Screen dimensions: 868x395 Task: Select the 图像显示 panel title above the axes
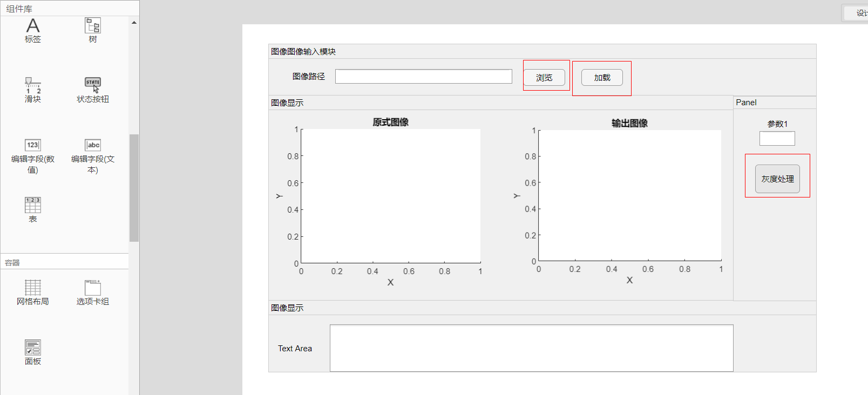(287, 103)
